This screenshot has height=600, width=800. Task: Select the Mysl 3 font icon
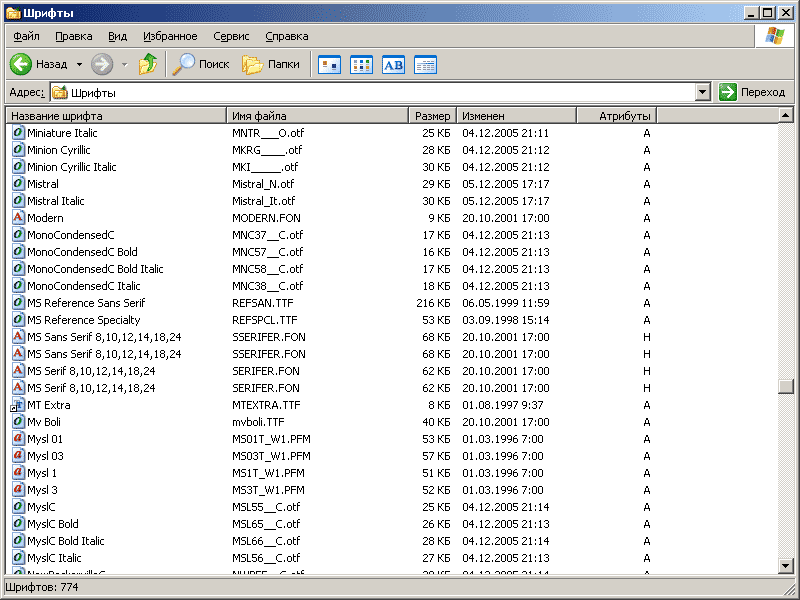pos(18,490)
